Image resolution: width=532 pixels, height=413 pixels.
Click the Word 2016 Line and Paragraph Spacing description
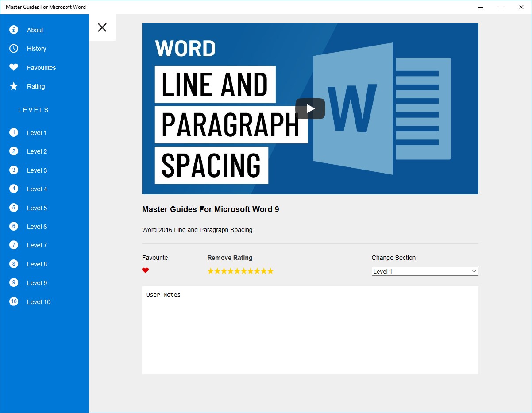pyautogui.click(x=197, y=230)
